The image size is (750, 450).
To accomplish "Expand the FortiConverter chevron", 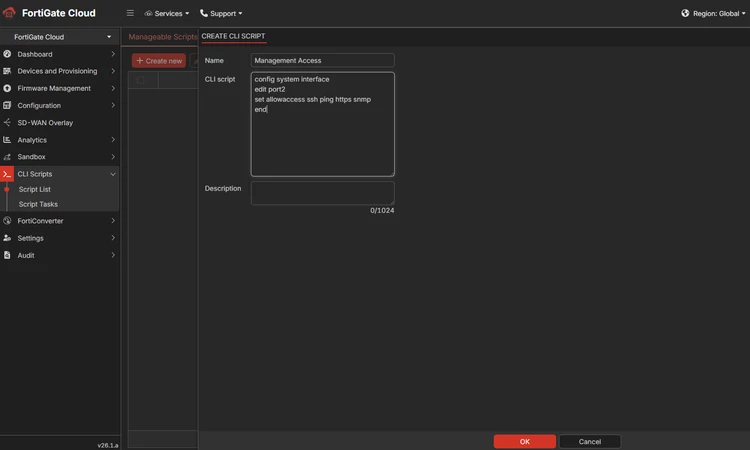I will pyautogui.click(x=113, y=220).
